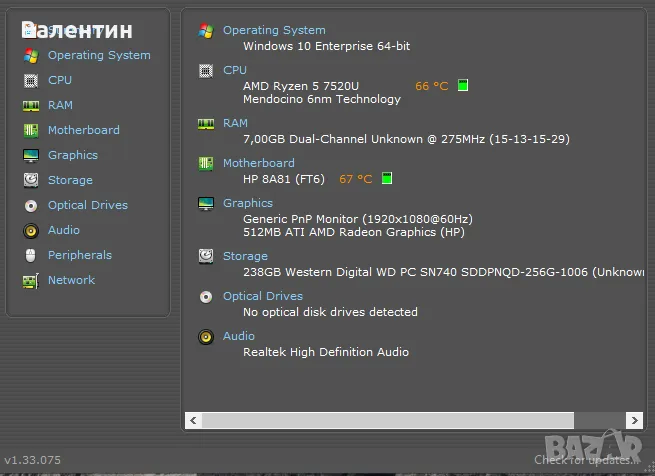Click the horizontal scrollbar right arrow
Screen dimensions: 655x476
(x=633, y=420)
